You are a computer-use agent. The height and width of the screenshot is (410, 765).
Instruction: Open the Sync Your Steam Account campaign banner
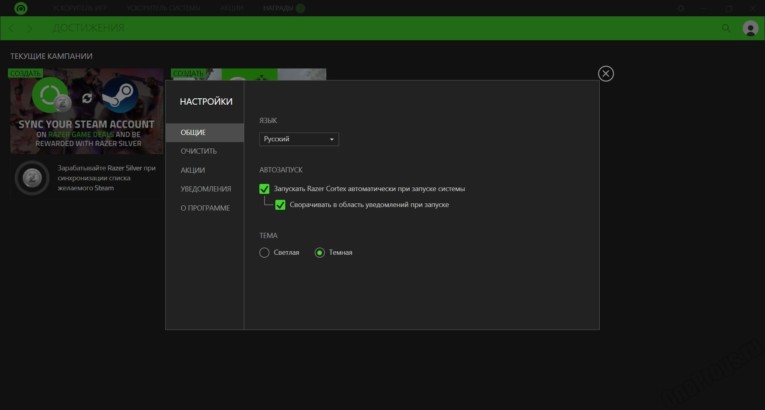point(87,111)
